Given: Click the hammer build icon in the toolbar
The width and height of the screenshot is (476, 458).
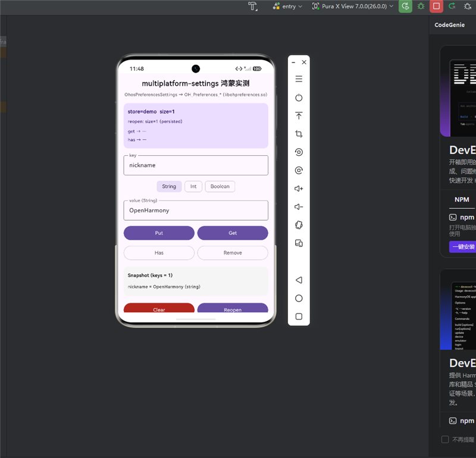Looking at the screenshot, I should [252, 6].
